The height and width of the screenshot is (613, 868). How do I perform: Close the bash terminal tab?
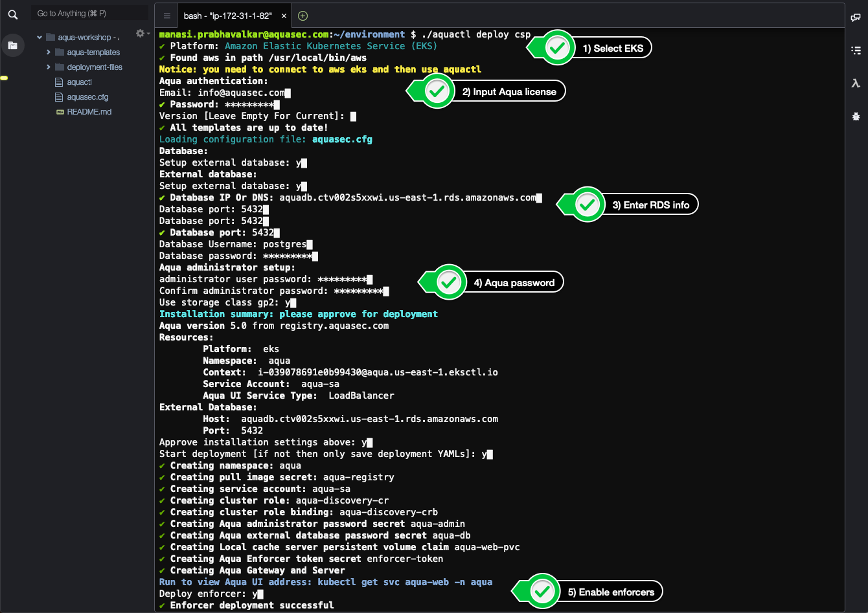(x=284, y=16)
